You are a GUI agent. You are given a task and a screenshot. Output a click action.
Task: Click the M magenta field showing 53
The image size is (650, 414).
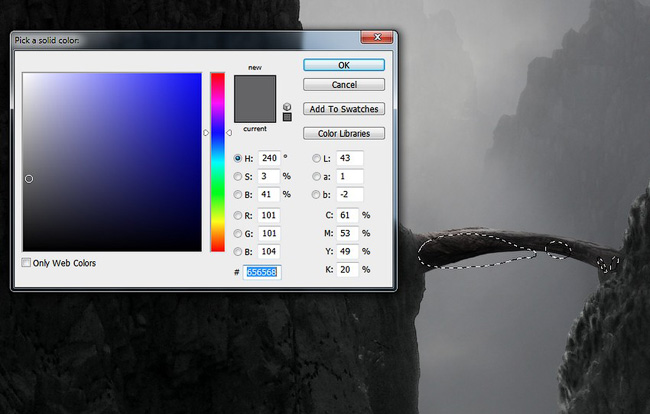coord(347,234)
